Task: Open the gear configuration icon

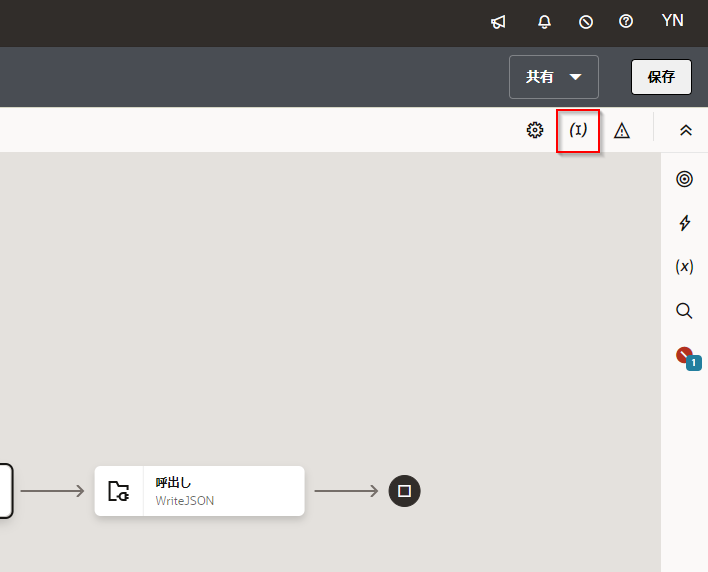Action: (535, 130)
